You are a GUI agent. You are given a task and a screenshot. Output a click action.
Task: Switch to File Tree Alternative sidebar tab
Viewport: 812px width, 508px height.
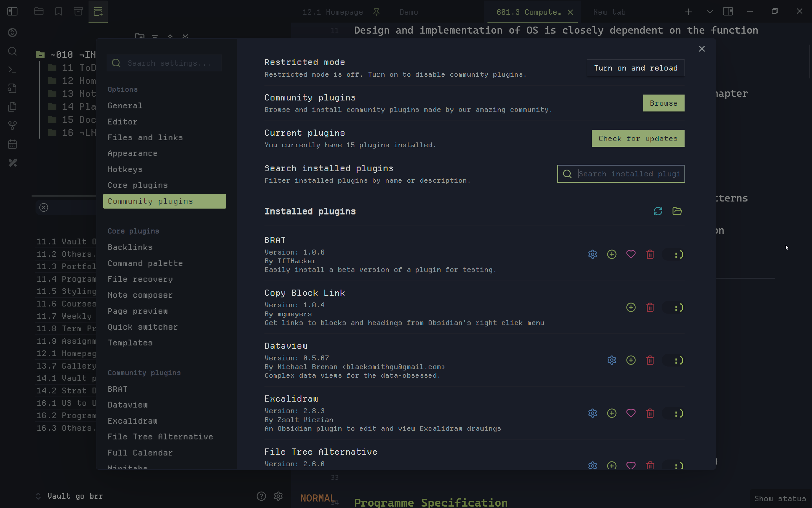click(98, 11)
